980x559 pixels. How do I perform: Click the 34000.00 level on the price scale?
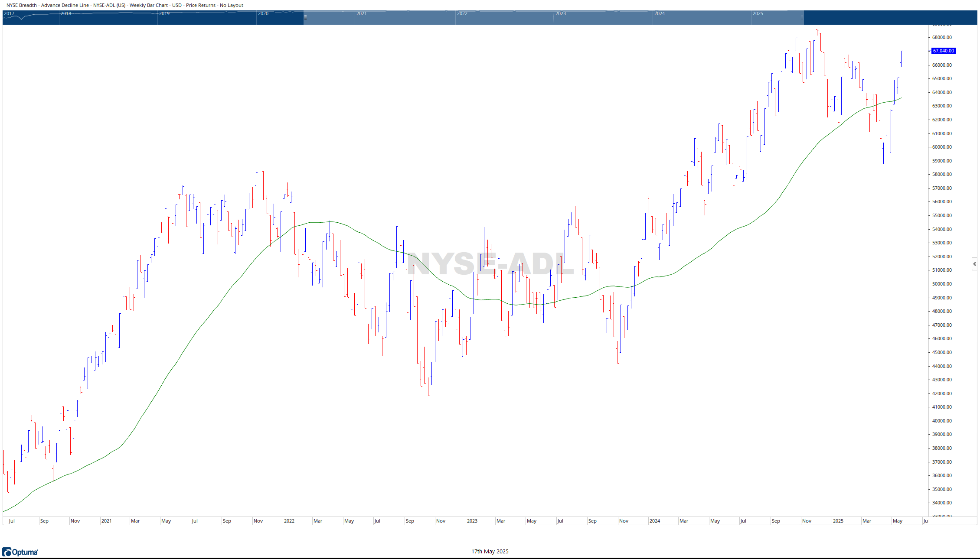(x=942, y=503)
